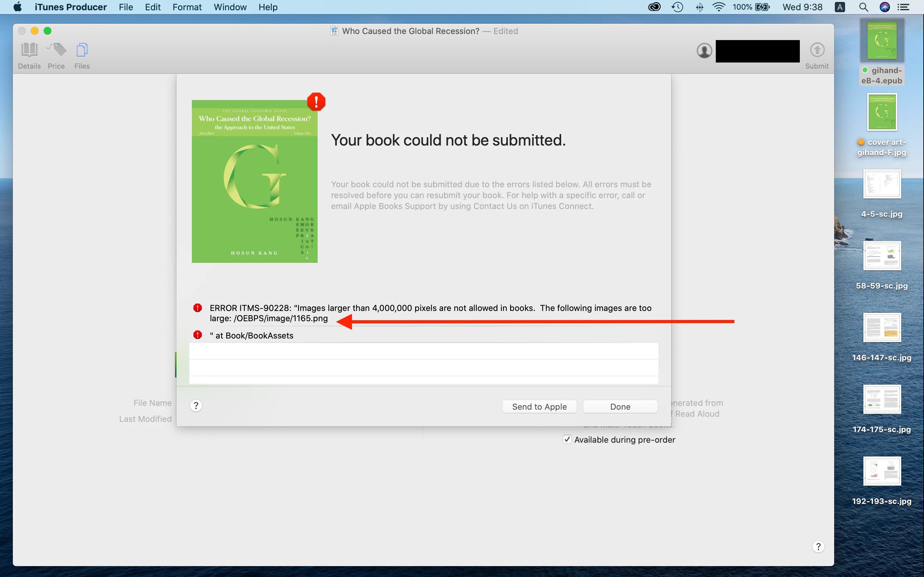This screenshot has height=577, width=924.
Task: Click the Done button
Action: pyautogui.click(x=620, y=406)
